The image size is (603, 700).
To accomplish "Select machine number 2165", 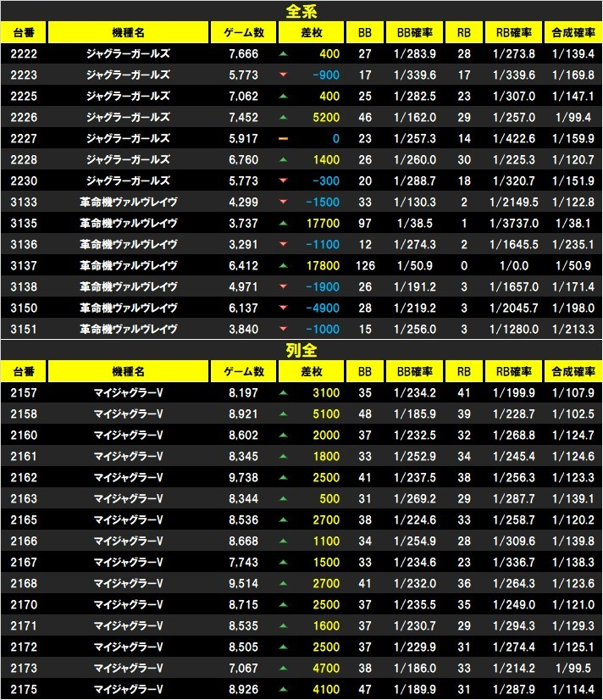I will pos(24,520).
